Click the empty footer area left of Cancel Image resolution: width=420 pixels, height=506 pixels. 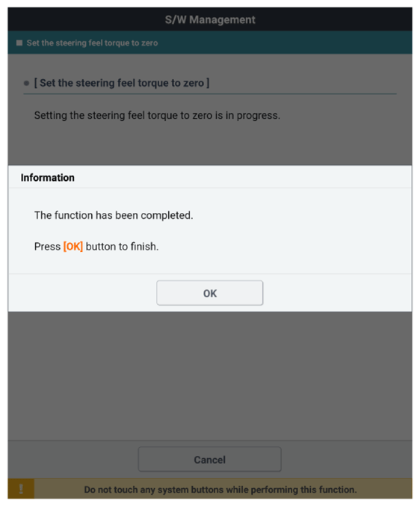[x=73, y=459]
